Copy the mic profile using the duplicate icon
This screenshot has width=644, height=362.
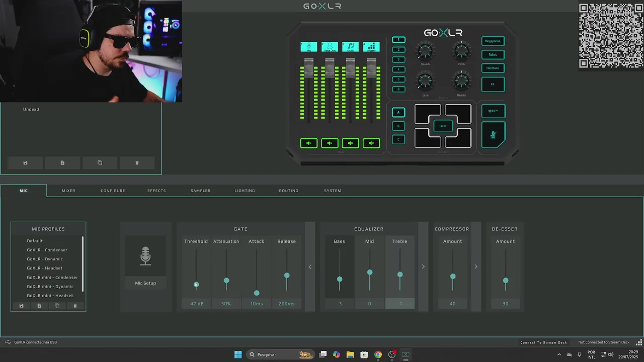tap(57, 306)
